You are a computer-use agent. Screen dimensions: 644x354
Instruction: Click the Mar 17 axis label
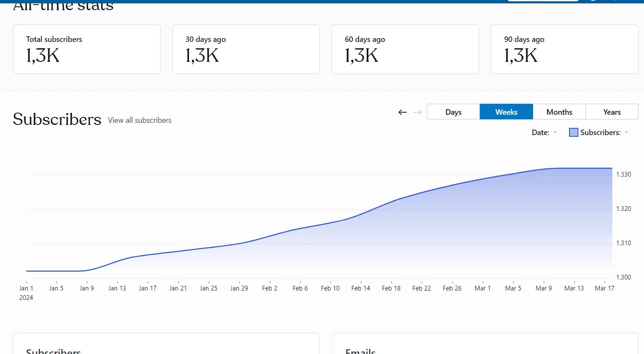(604, 288)
